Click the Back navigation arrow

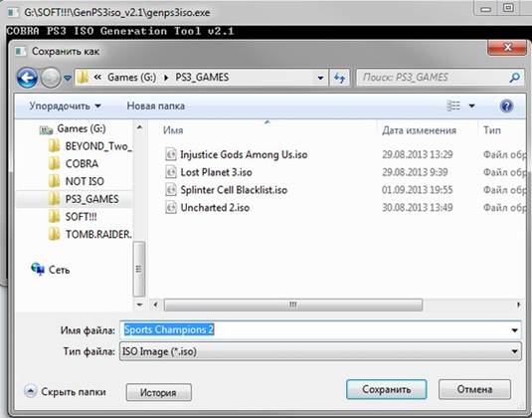tap(27, 78)
